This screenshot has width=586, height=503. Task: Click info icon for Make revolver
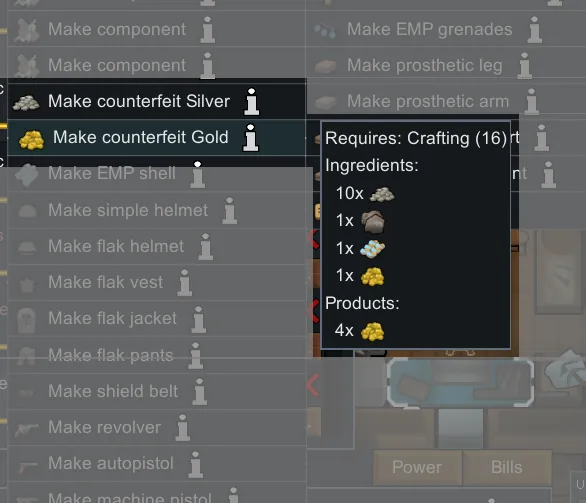coord(183,428)
